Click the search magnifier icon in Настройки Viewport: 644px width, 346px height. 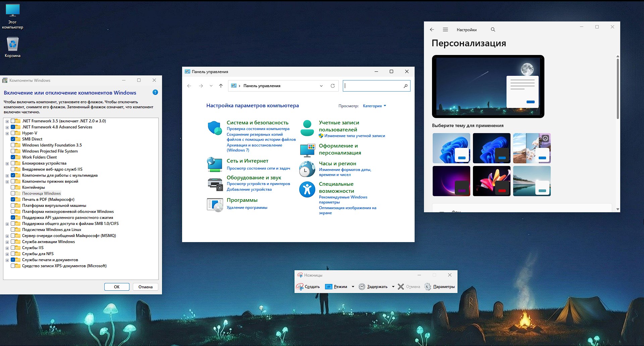coord(493,30)
